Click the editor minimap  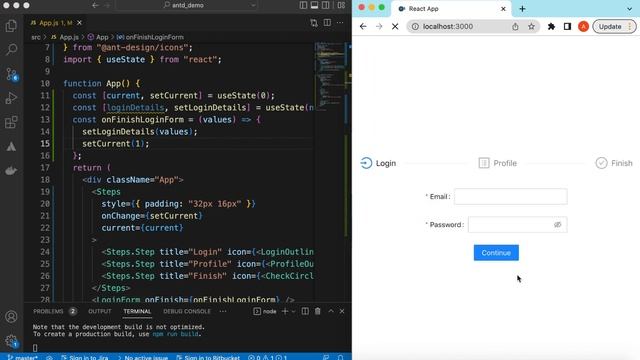coord(331,78)
